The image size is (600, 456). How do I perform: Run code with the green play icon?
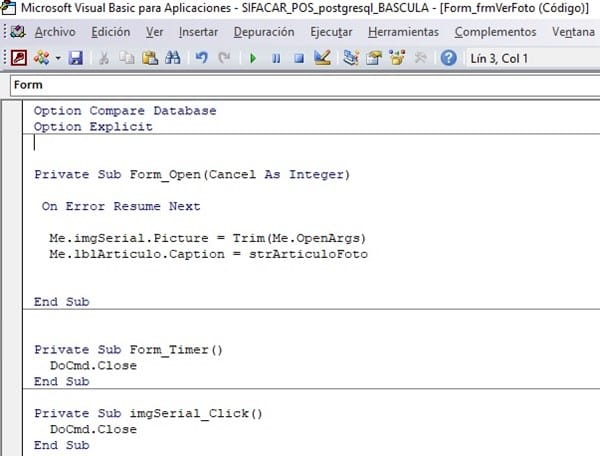(x=253, y=59)
